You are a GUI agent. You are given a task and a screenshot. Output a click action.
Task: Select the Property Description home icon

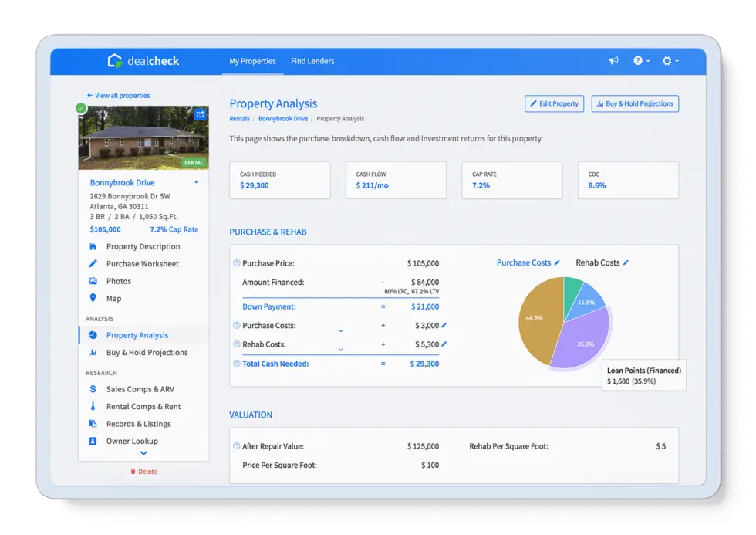93,246
